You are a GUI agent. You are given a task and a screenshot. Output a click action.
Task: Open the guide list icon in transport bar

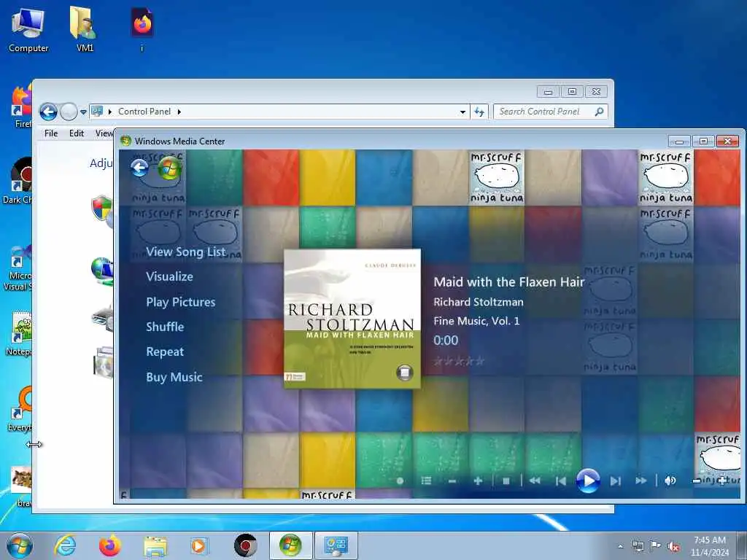(x=426, y=481)
